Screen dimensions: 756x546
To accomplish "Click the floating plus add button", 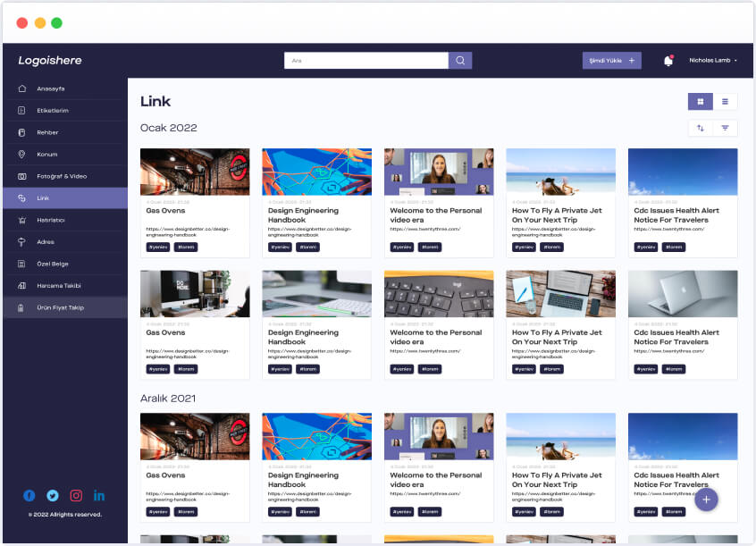I will tap(706, 500).
